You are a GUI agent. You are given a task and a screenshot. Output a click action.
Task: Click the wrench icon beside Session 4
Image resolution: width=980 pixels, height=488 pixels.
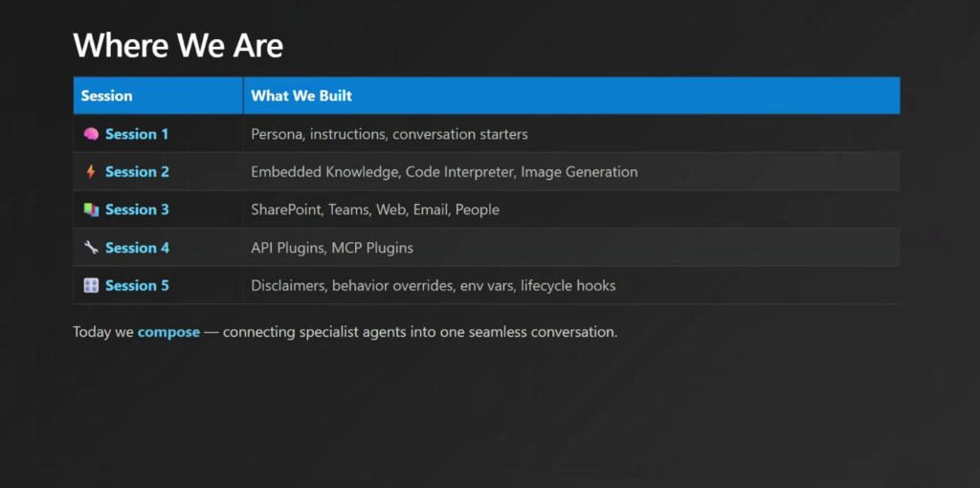pyautogui.click(x=91, y=248)
